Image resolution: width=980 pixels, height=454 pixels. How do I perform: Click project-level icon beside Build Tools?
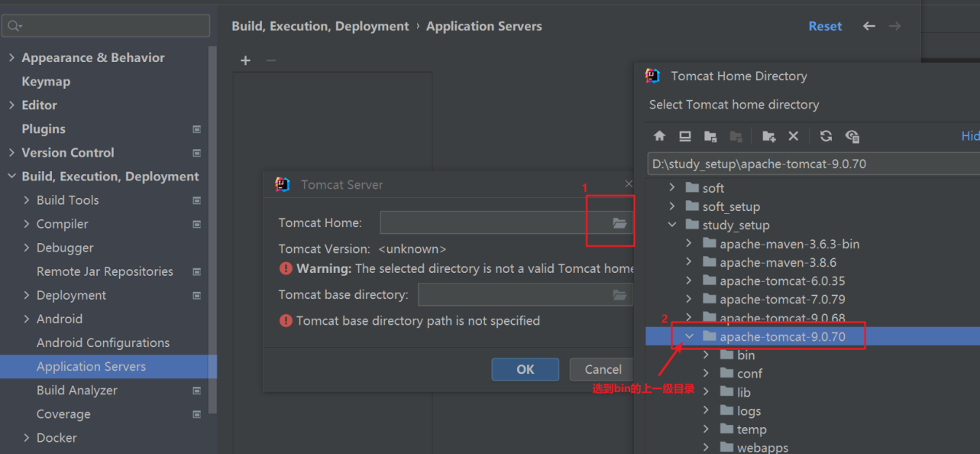196,200
